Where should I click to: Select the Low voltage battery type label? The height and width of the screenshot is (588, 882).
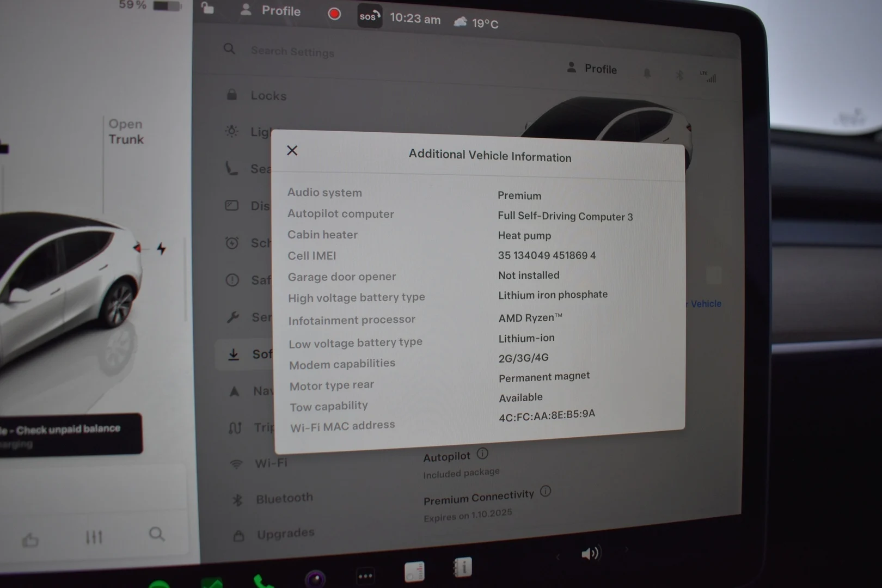coord(356,342)
